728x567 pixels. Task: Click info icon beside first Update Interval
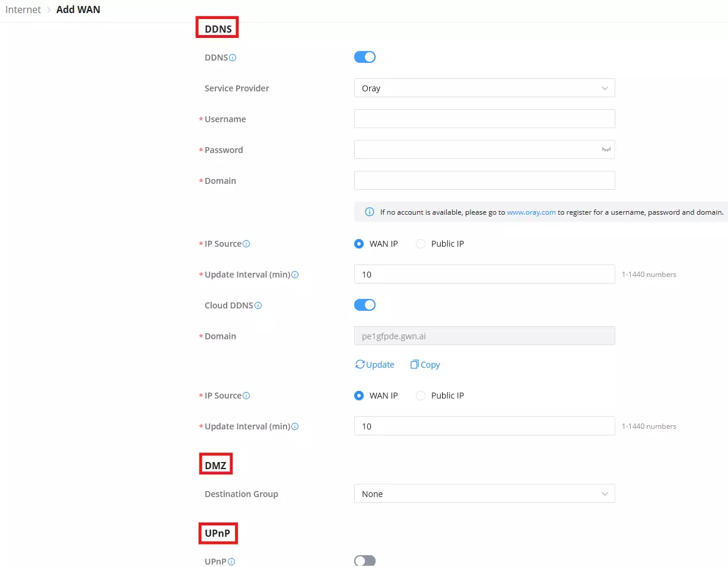click(x=295, y=275)
